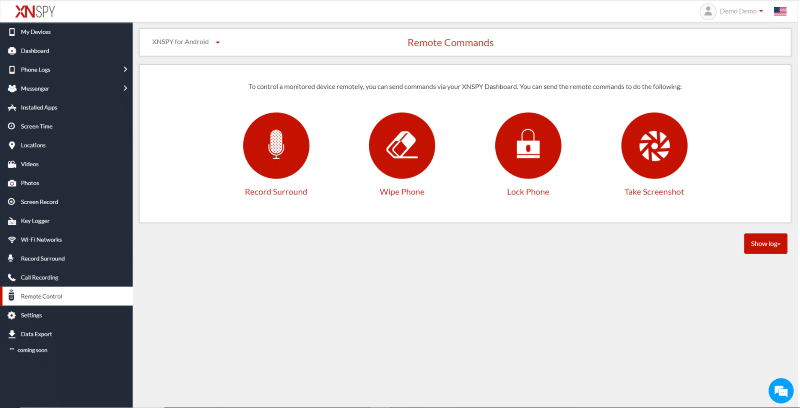Viewport: 800px width, 408px height.
Task: Open Call Recording menu item
Action: (66, 277)
